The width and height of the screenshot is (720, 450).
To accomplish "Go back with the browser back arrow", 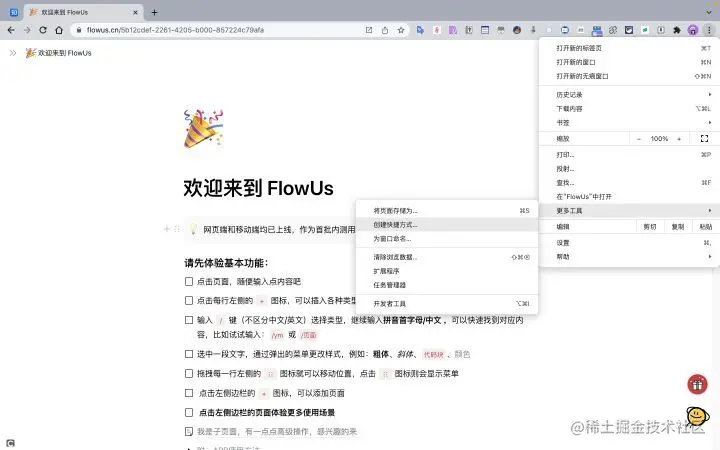I will pos(11,30).
